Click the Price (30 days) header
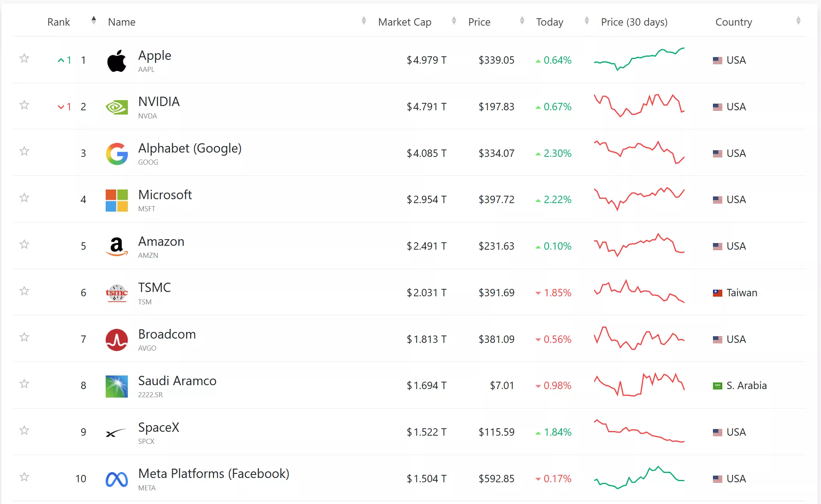 (x=634, y=23)
